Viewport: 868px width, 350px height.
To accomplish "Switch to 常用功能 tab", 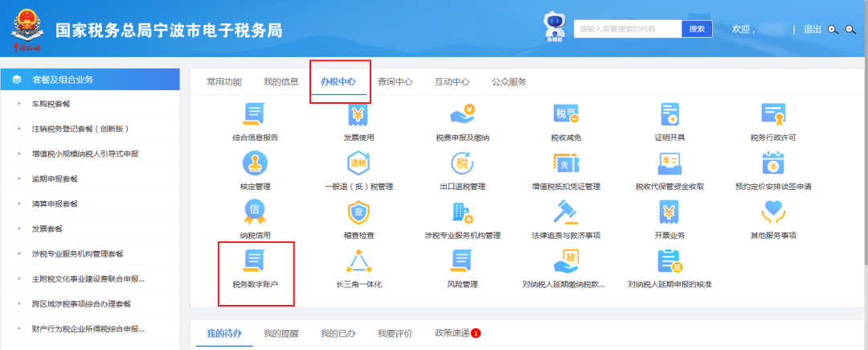I will (224, 82).
